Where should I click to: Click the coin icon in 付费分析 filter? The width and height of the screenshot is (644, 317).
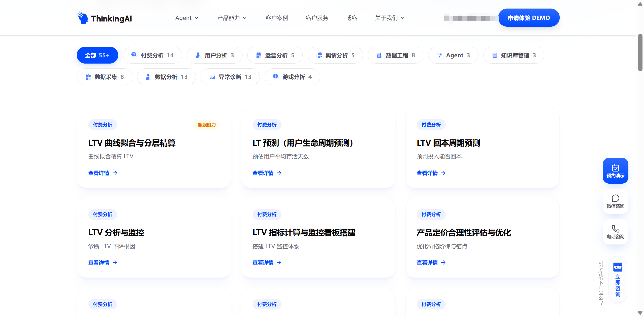point(134,55)
